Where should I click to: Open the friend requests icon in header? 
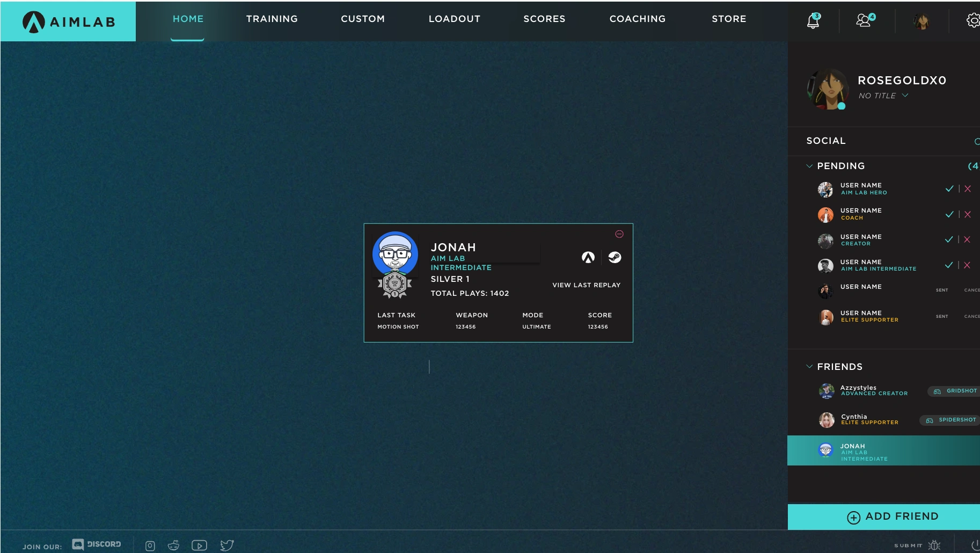[x=865, y=20]
